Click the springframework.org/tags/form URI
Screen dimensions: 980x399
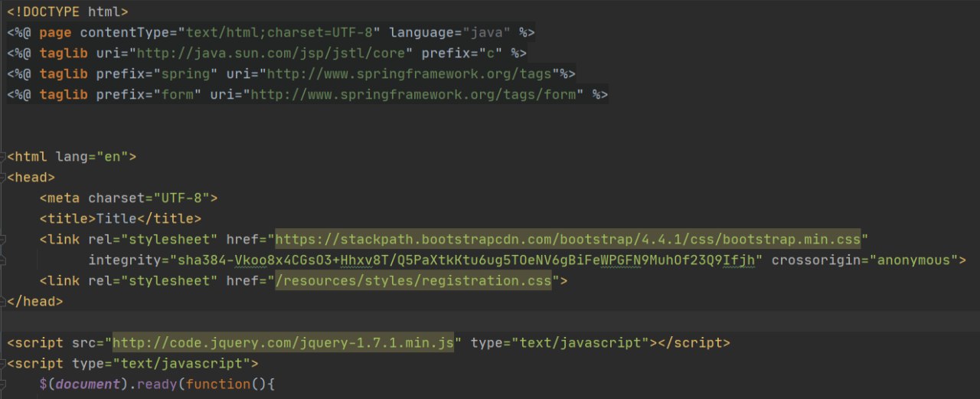pos(413,95)
